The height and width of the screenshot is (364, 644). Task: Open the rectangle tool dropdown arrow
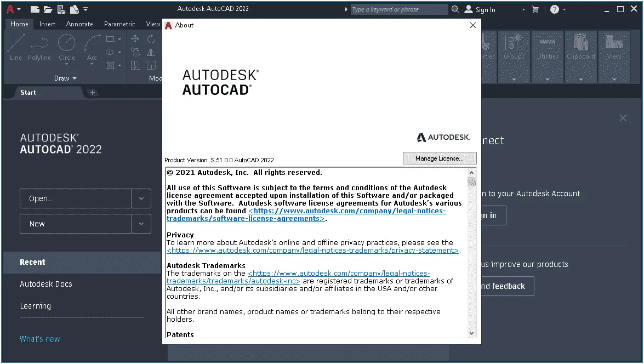click(x=119, y=39)
